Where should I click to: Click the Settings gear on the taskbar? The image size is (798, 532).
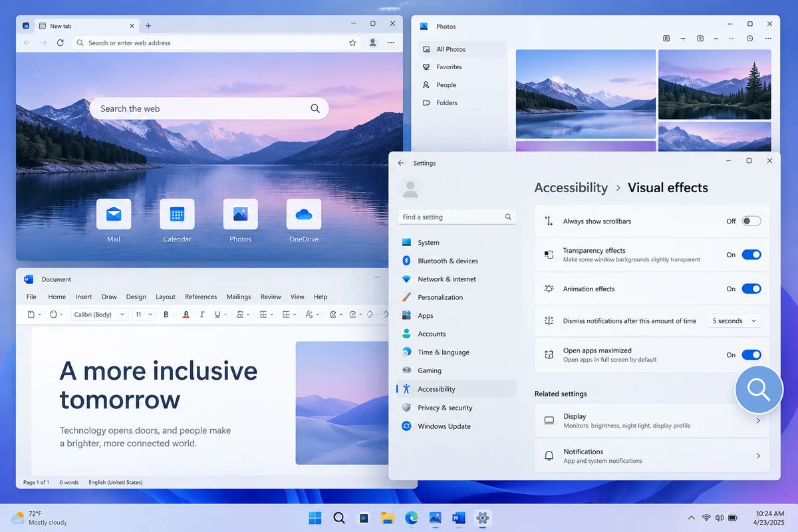[483, 518]
